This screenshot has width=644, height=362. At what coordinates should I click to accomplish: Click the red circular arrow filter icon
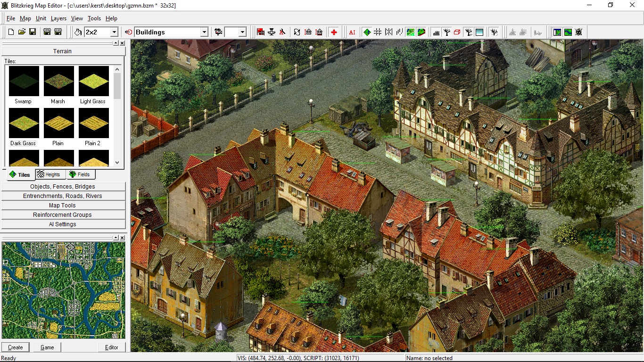tap(129, 32)
